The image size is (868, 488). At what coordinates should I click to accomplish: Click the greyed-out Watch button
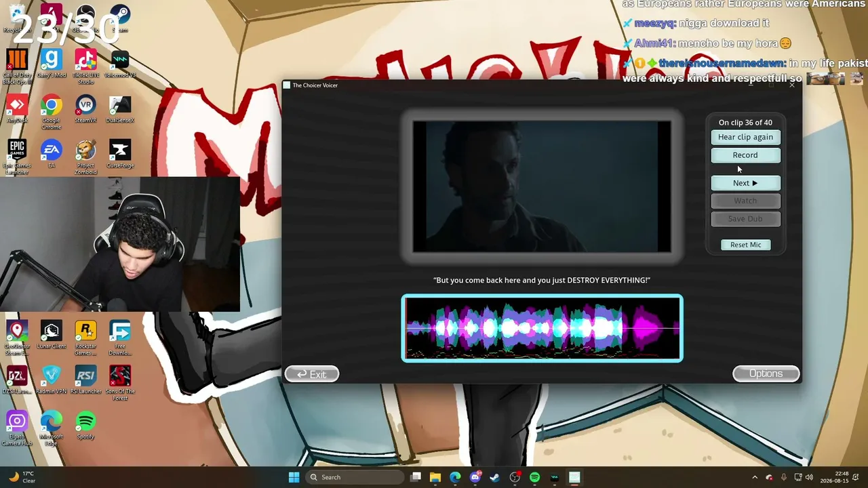[x=745, y=201]
